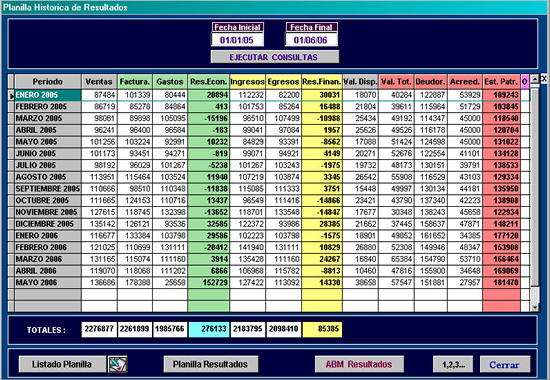Screen dimensions: 550x380
Task: Select the MARZO 2005 period row
Action: point(48,119)
